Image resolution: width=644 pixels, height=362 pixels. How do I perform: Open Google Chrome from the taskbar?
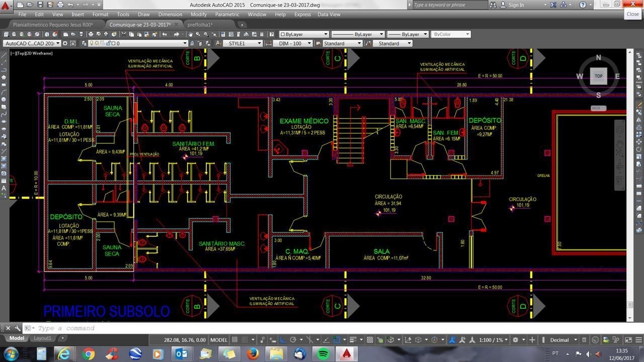88,354
